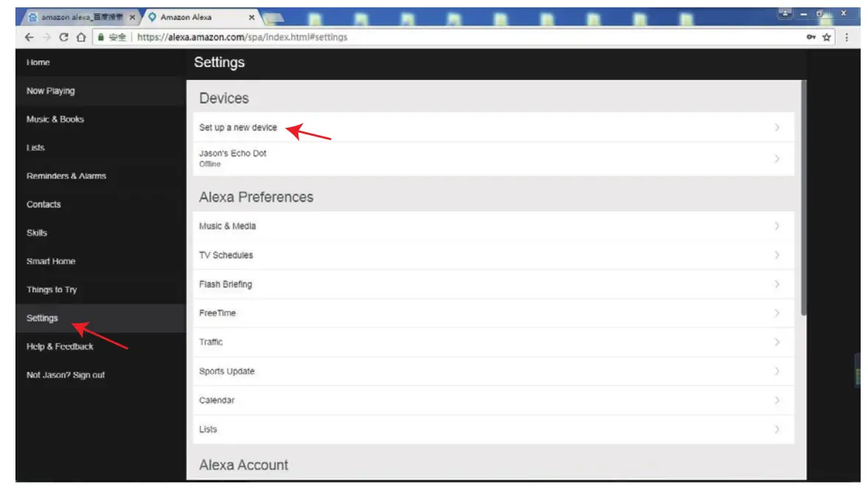Reload the Alexa page
Viewport: 868px width, 489px height.
(64, 37)
